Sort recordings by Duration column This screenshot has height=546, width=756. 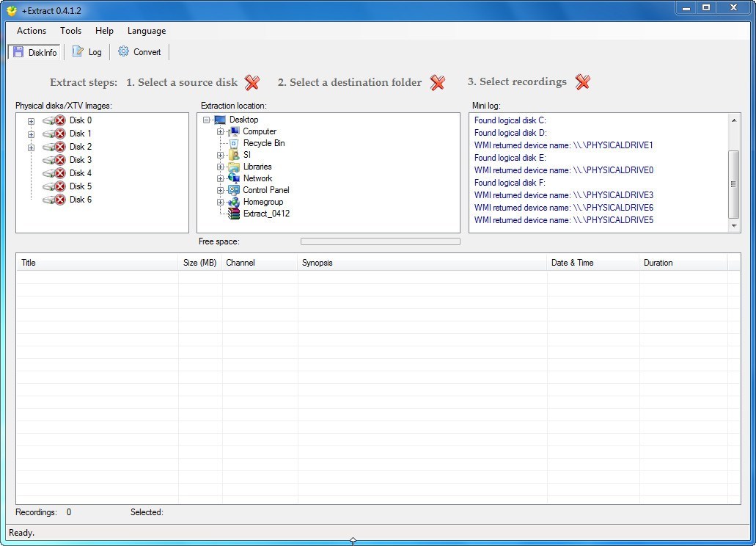point(683,263)
